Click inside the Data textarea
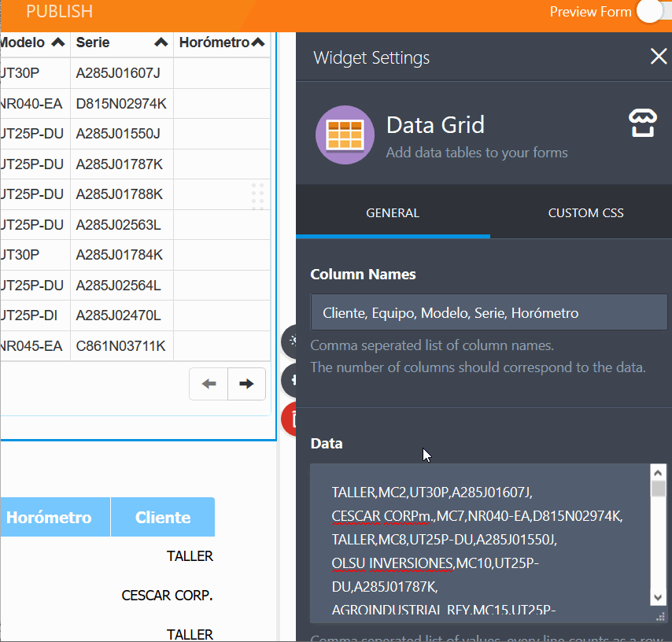 click(x=480, y=543)
